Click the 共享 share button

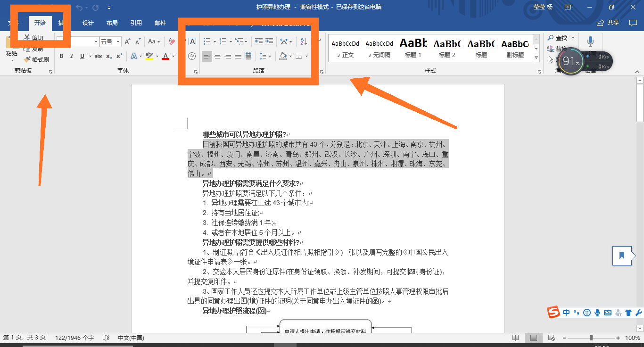608,23
